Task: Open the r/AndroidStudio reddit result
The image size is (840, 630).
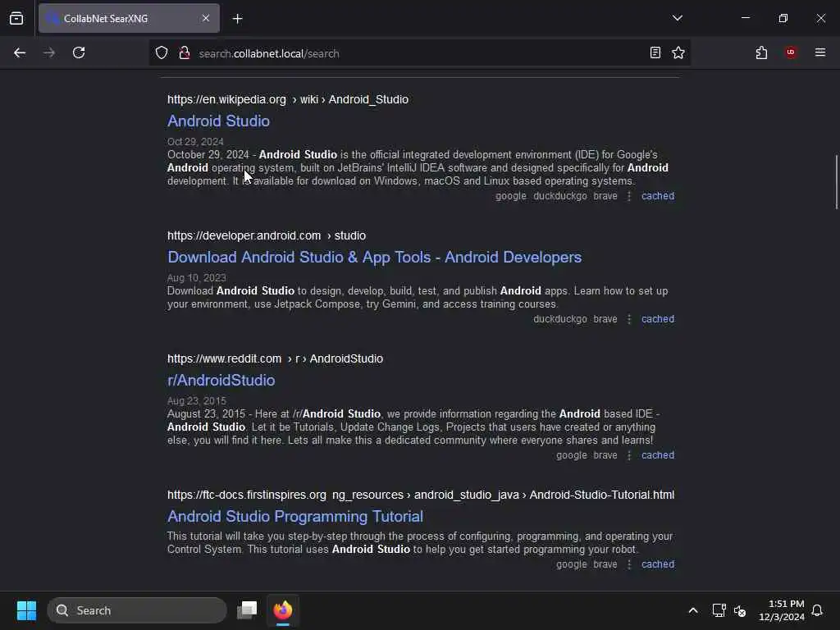Action: point(221,381)
